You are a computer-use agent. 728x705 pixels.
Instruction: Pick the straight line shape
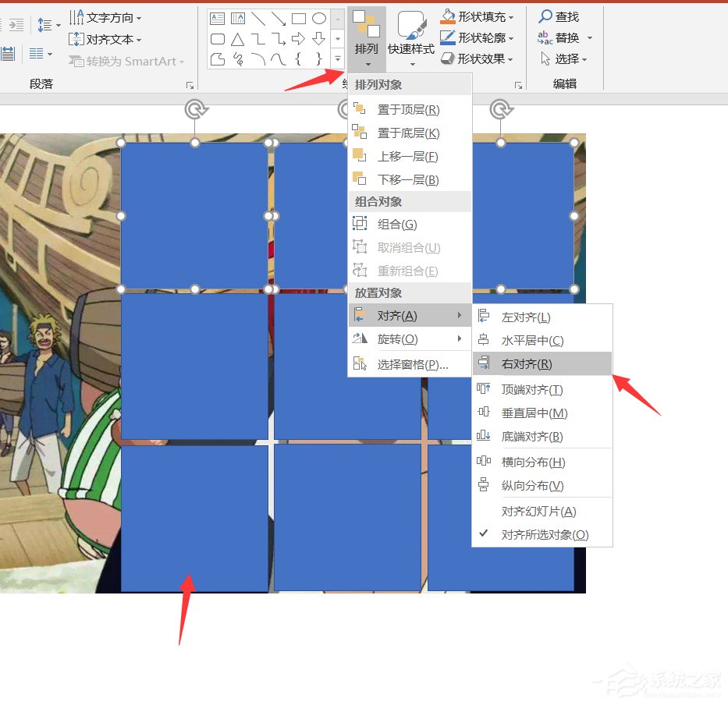(258, 19)
